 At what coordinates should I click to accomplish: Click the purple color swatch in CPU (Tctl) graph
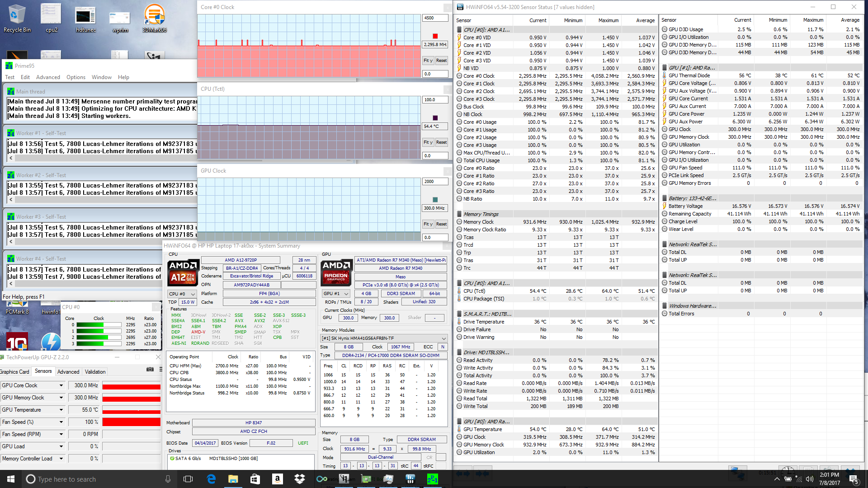(x=435, y=118)
